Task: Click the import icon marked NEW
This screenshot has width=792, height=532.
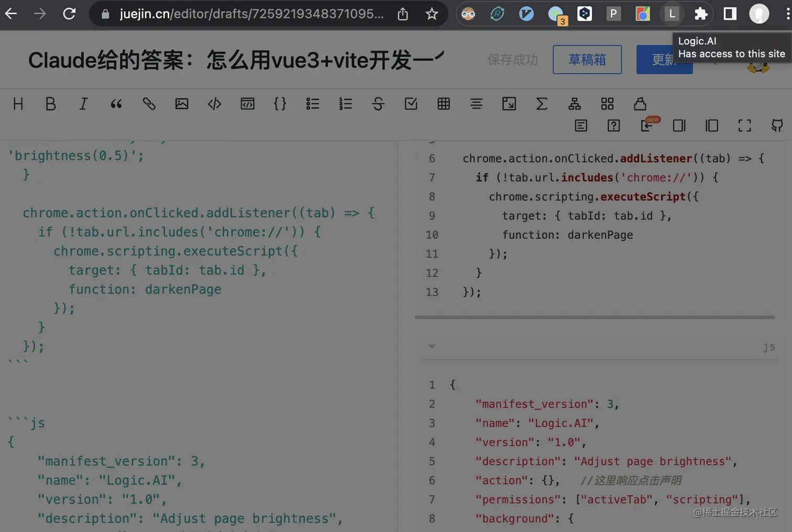Action: coord(647,125)
